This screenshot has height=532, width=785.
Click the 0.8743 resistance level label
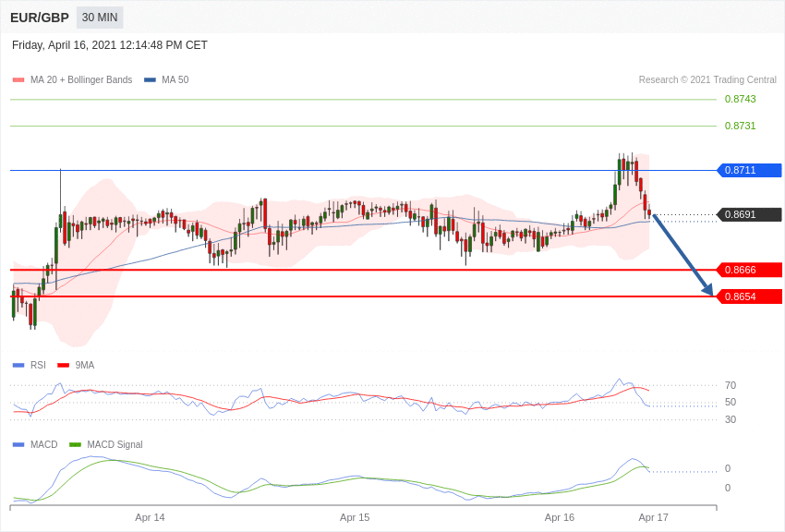pos(740,99)
